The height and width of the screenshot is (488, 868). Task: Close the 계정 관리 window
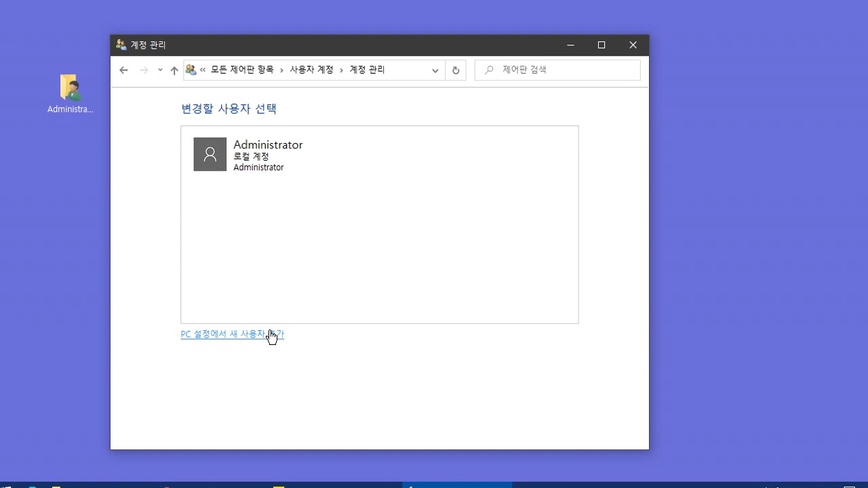point(633,45)
